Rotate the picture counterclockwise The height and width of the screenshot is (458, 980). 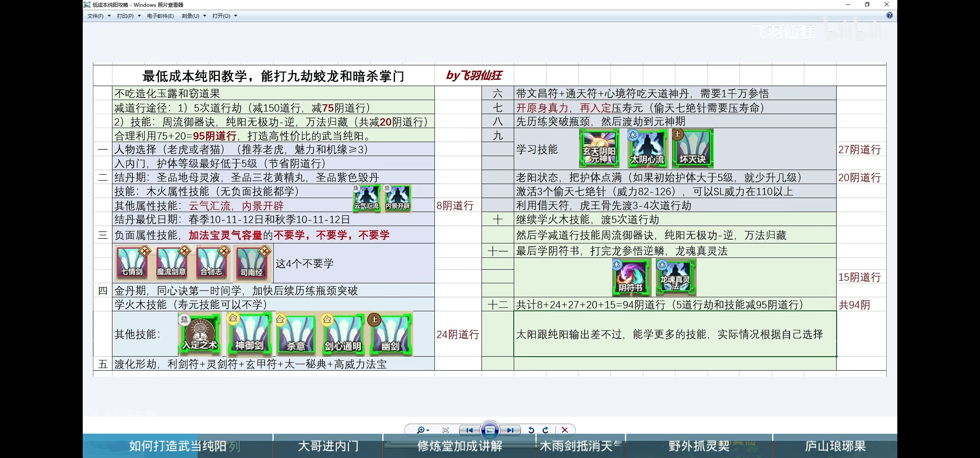pos(531,430)
